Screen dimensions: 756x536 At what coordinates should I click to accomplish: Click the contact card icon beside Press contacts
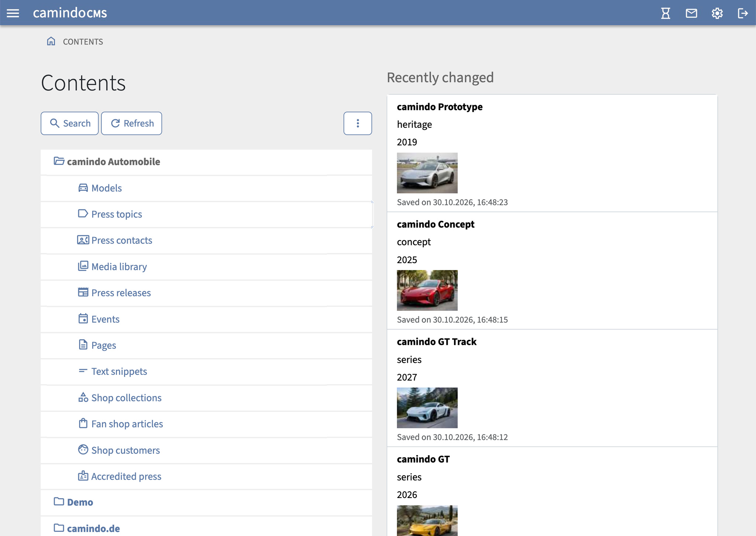pyautogui.click(x=83, y=240)
